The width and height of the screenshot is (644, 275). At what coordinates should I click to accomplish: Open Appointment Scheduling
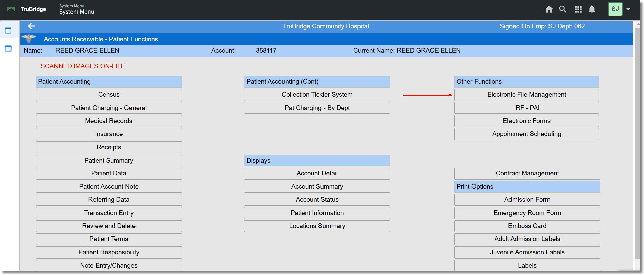(527, 134)
